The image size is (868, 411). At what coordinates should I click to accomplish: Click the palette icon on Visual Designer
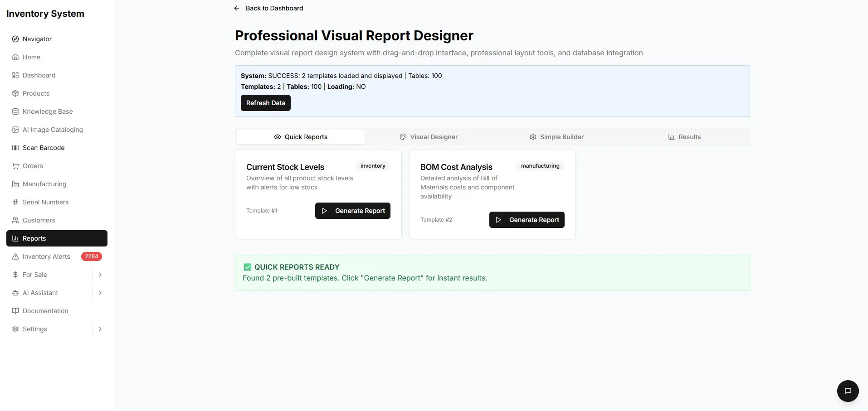[x=403, y=137]
